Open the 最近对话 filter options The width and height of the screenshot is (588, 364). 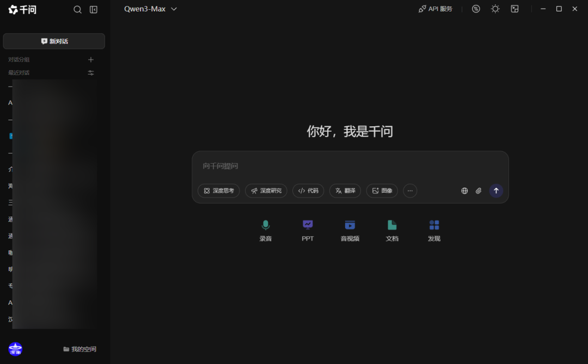point(91,72)
